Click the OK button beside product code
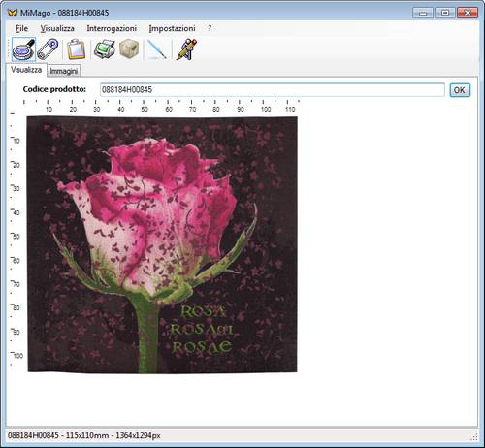This screenshot has width=485, height=448. (460, 90)
